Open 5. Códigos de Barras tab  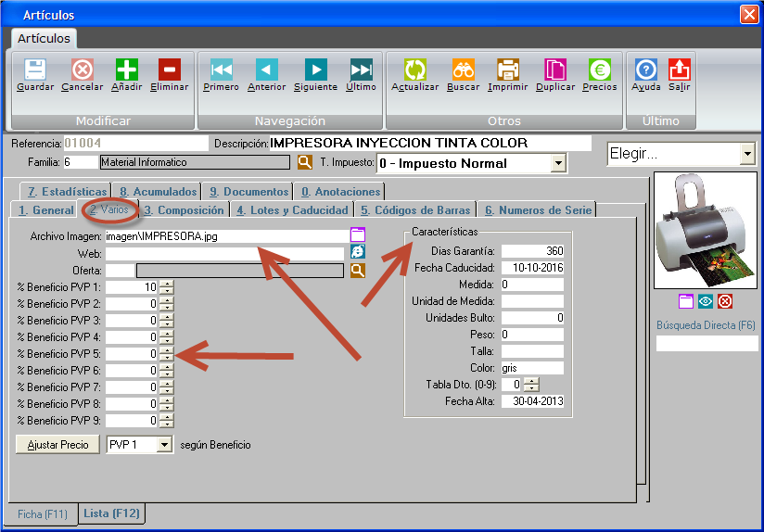click(415, 210)
